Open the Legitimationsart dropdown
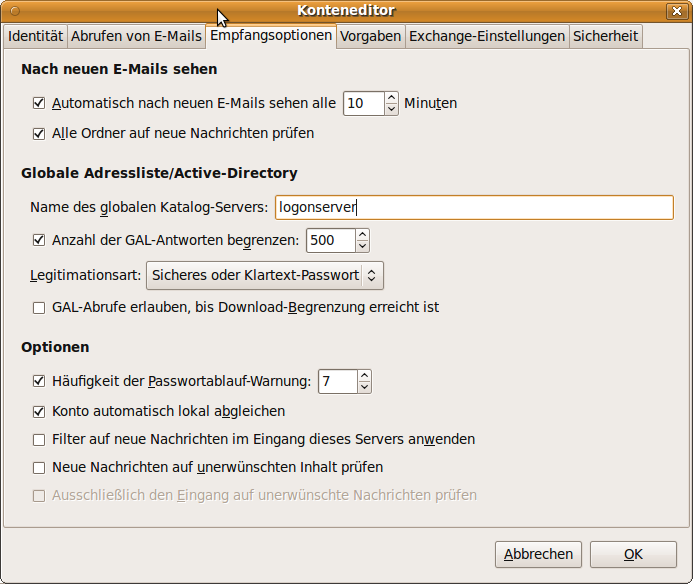Image resolution: width=693 pixels, height=584 pixels. point(265,275)
